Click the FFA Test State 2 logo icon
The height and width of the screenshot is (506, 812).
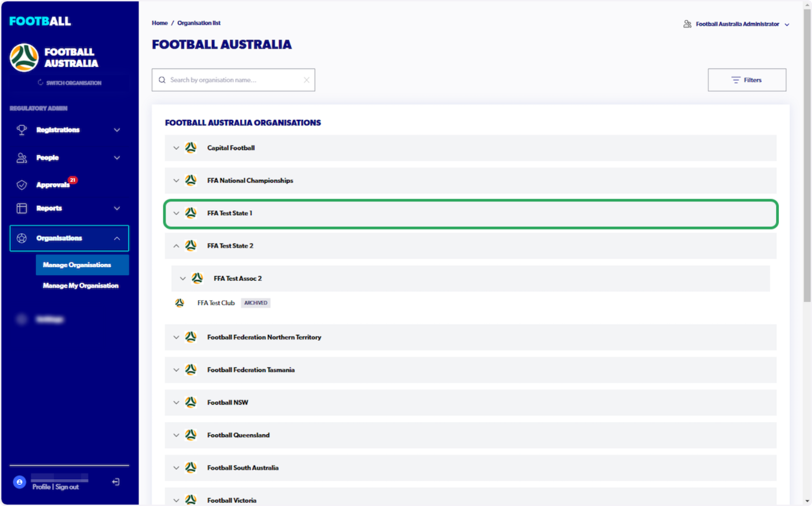[x=191, y=246]
